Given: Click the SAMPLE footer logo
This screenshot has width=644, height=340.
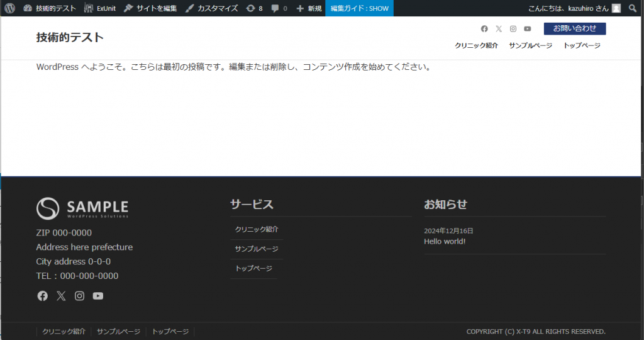Looking at the screenshot, I should tap(82, 208).
